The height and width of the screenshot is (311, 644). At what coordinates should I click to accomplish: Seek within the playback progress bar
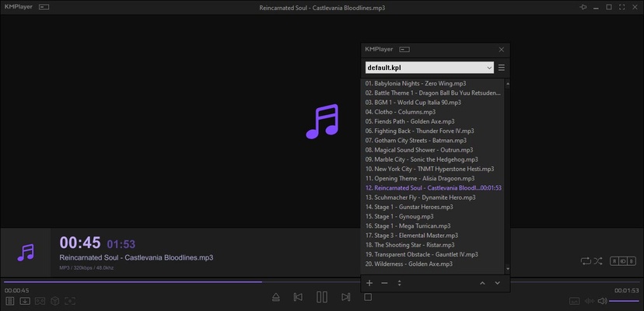click(321, 281)
